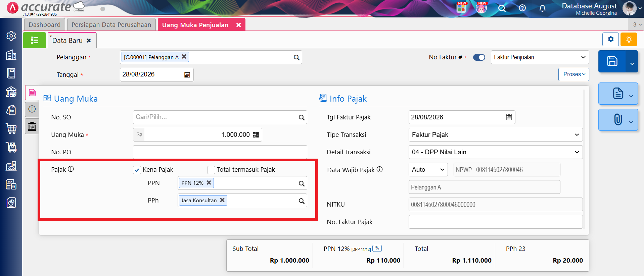Click the Uang Muka amount field
644x276 pixels.
click(197, 135)
